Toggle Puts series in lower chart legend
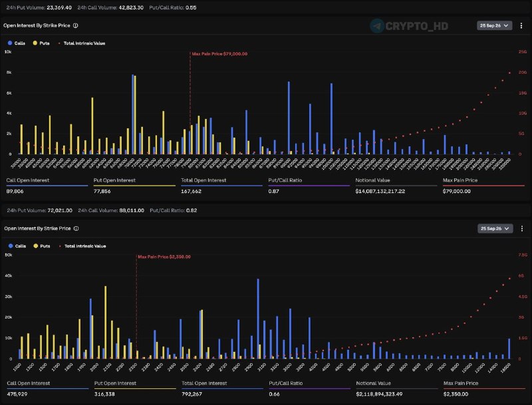Image resolution: width=532 pixels, height=405 pixels. (42, 246)
